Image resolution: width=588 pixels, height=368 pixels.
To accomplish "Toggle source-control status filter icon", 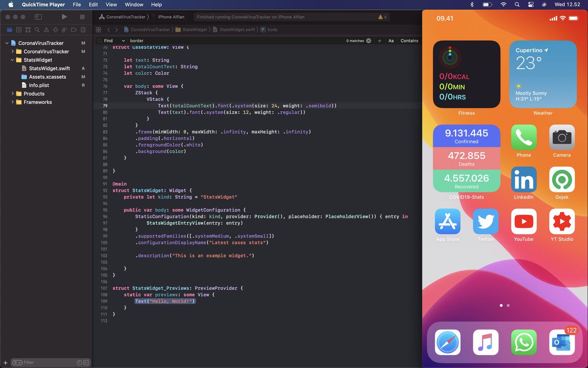I will pos(87,363).
